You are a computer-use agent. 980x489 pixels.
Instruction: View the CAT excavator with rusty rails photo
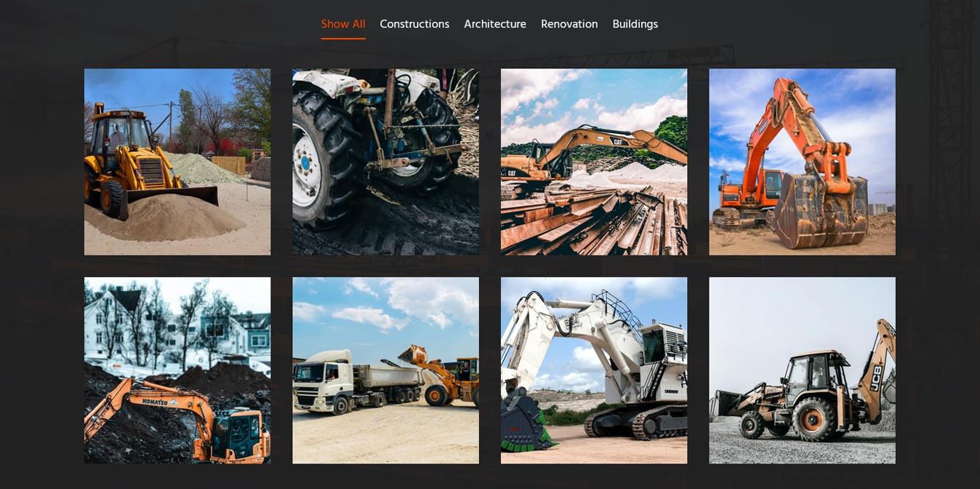point(594,162)
